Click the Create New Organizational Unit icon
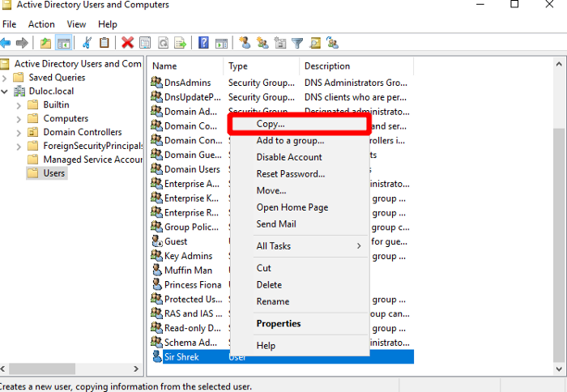This screenshot has width=567, height=392. click(x=280, y=43)
